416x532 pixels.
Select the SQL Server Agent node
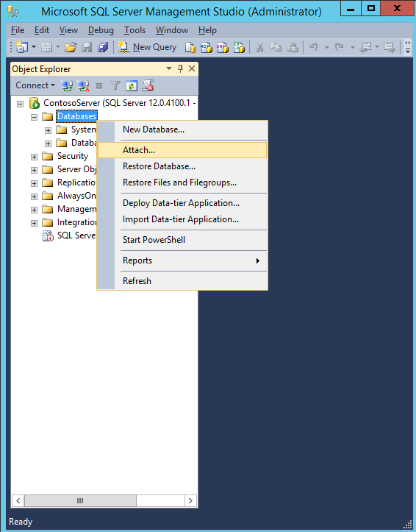[76, 235]
